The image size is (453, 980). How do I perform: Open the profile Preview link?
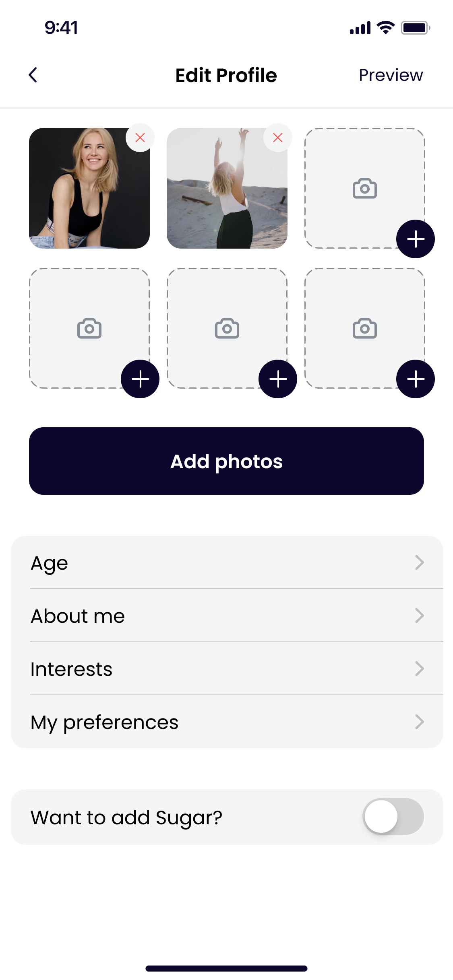(x=391, y=75)
